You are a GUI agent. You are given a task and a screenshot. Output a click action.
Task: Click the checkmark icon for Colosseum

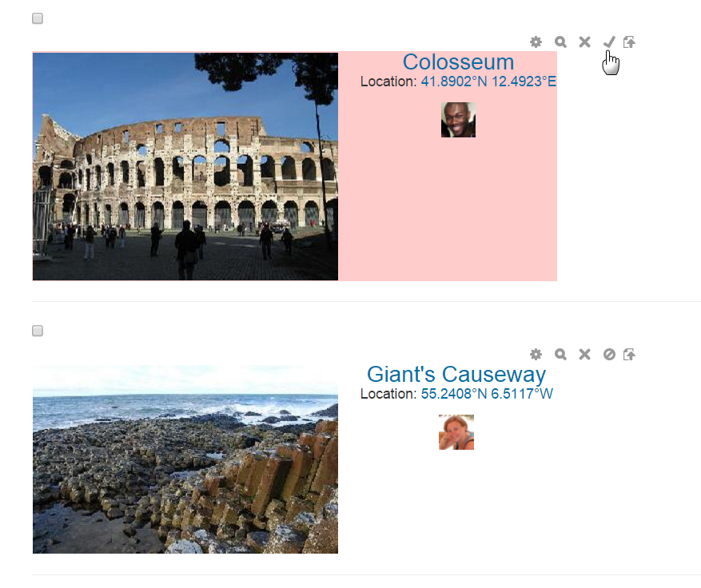coord(609,42)
